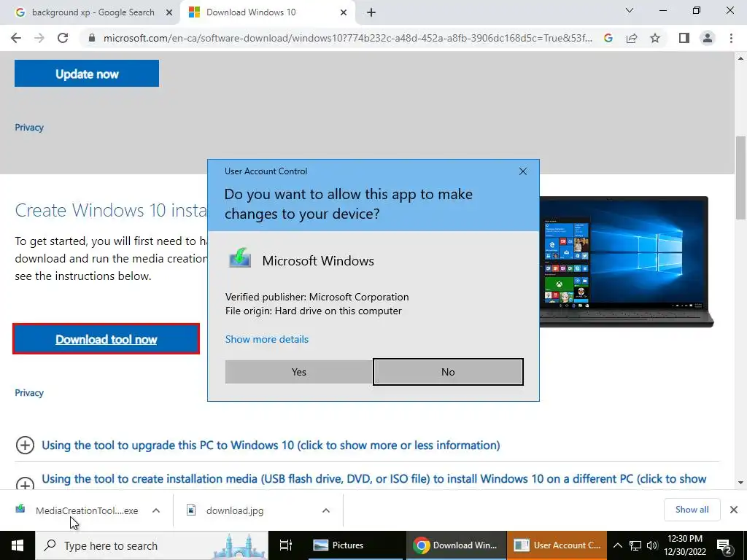Open the Chrome profile avatar
The height and width of the screenshot is (560, 747).
click(x=708, y=38)
